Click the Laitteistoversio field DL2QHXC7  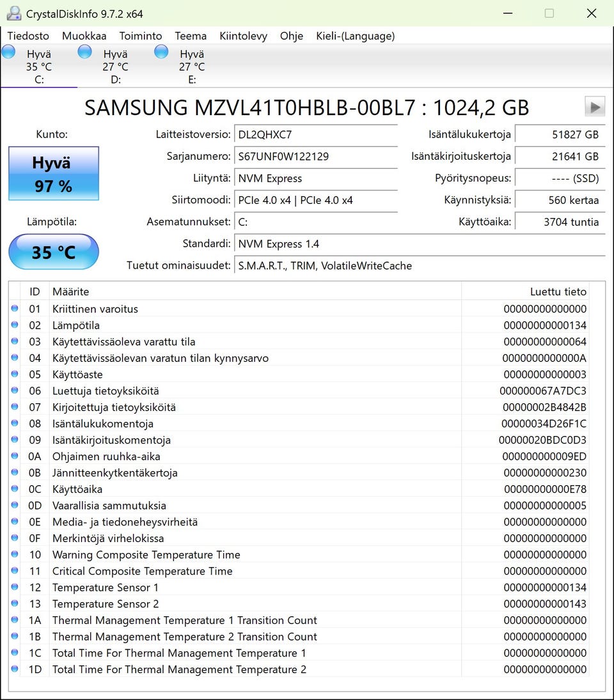click(316, 134)
